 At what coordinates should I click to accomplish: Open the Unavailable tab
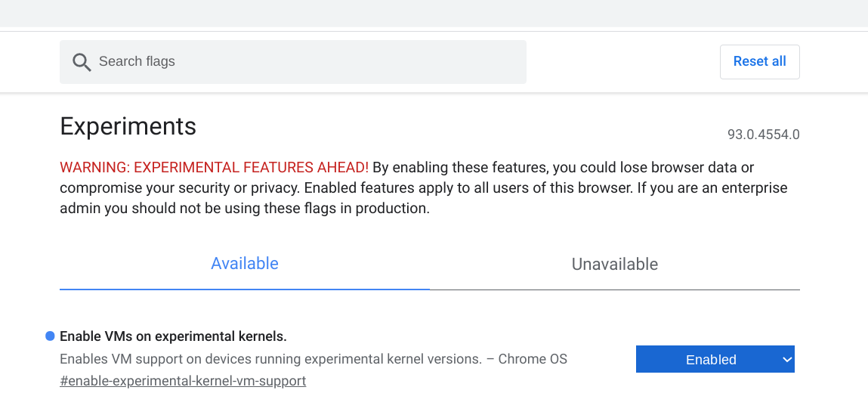(x=614, y=265)
